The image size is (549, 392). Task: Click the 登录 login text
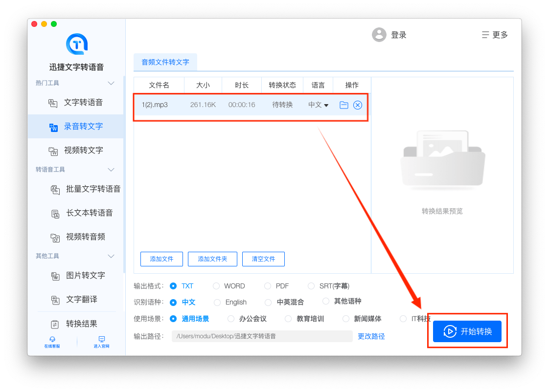398,35
